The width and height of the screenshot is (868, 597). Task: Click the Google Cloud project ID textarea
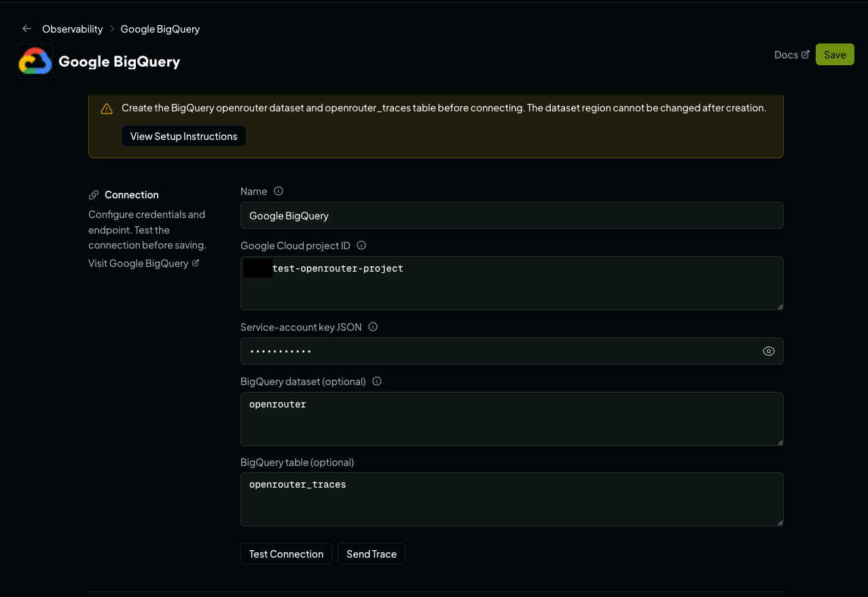[512, 283]
